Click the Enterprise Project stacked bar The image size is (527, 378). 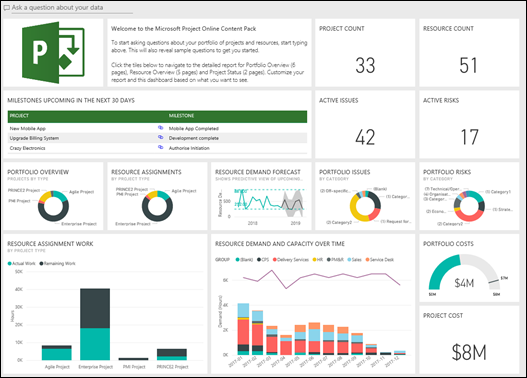tap(95, 324)
